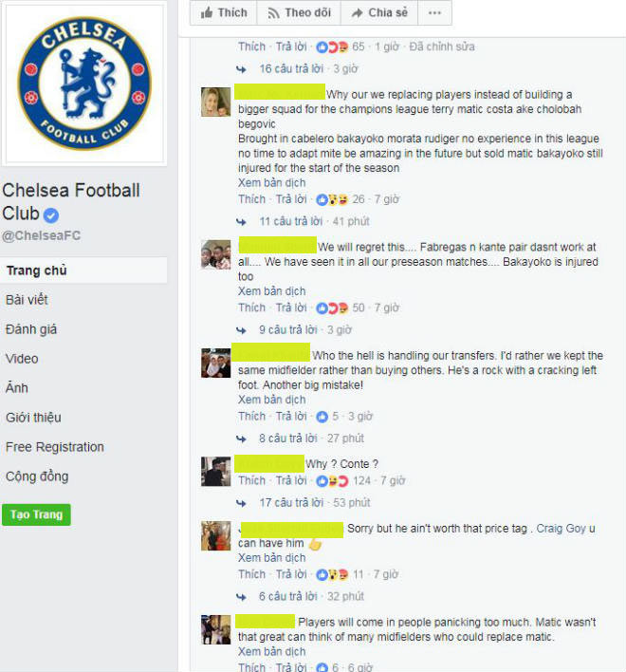Expand the 17 câu trả lời replies

[291, 502]
